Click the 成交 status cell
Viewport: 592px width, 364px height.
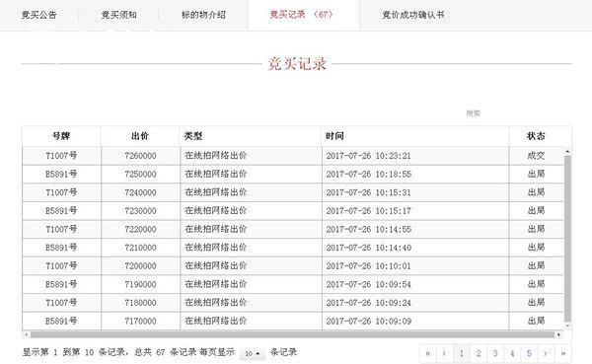pos(536,156)
